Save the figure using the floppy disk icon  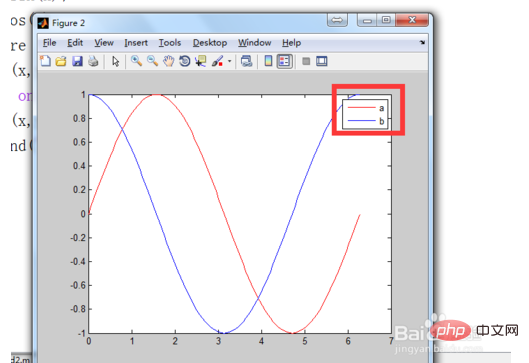77,61
